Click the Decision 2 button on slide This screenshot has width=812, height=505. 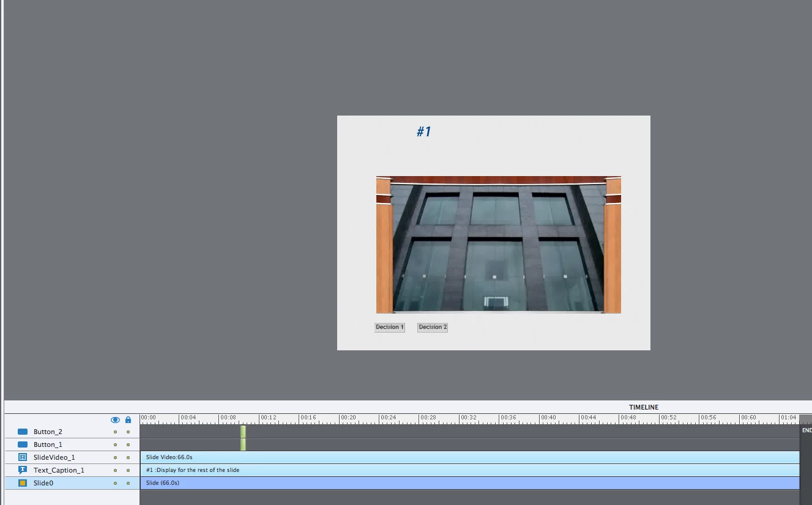click(x=433, y=327)
